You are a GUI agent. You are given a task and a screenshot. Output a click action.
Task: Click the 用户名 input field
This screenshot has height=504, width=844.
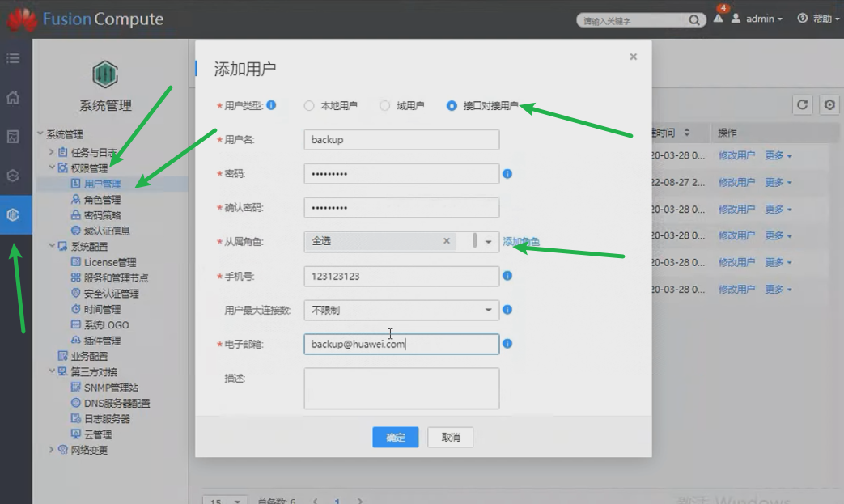(401, 140)
